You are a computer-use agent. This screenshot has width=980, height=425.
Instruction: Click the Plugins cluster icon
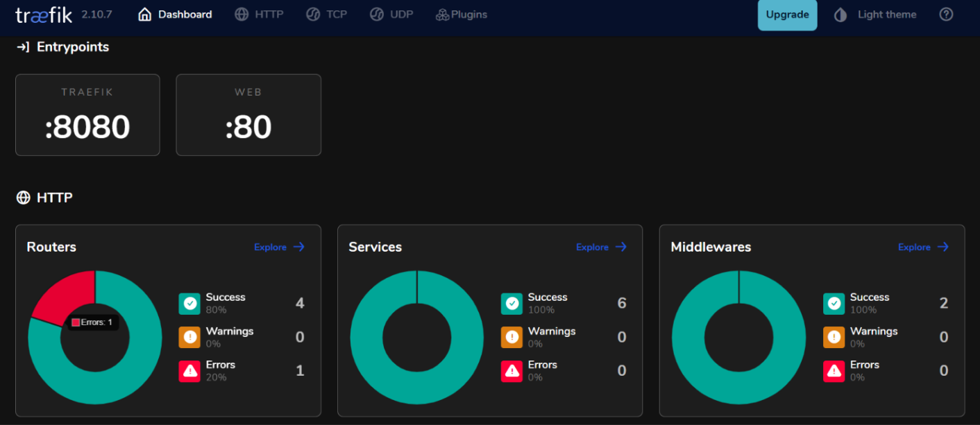[x=442, y=15]
